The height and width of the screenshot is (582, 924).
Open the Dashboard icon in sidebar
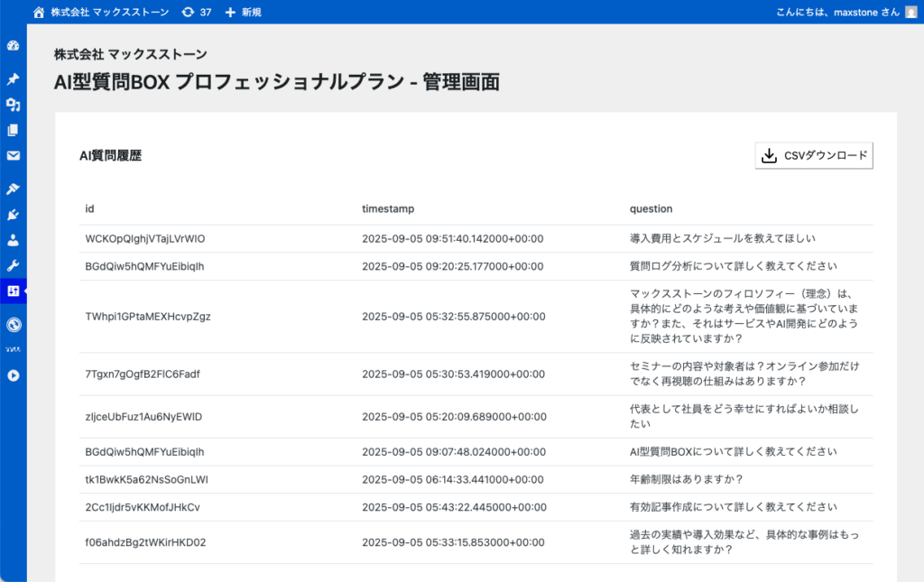coord(13,46)
